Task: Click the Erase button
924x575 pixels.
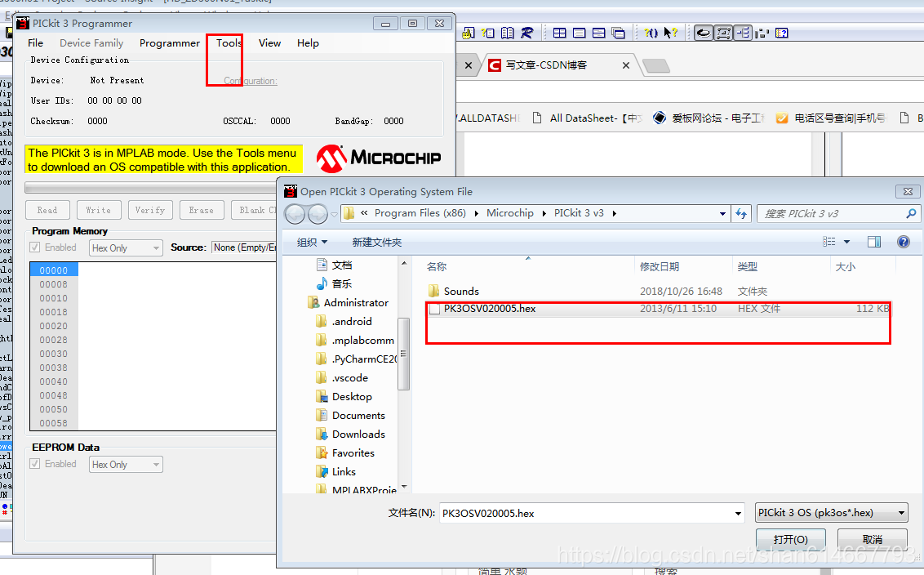Action: tap(201, 210)
